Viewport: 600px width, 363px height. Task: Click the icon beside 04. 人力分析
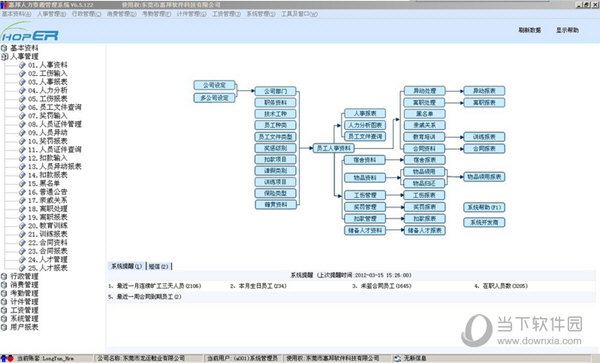tap(22, 90)
